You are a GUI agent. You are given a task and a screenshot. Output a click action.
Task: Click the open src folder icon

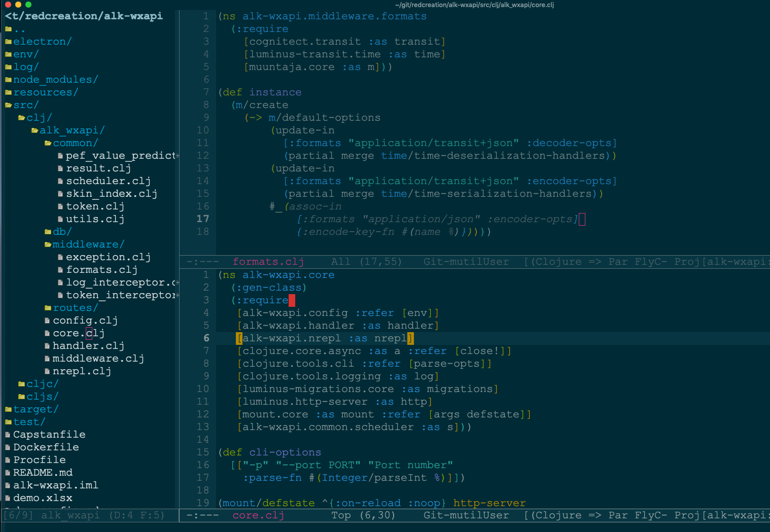point(8,105)
